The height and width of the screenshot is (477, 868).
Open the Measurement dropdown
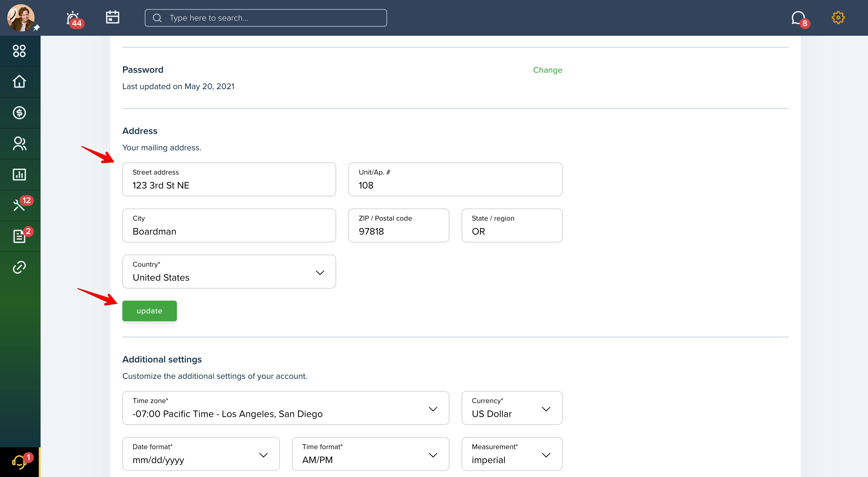click(512, 454)
